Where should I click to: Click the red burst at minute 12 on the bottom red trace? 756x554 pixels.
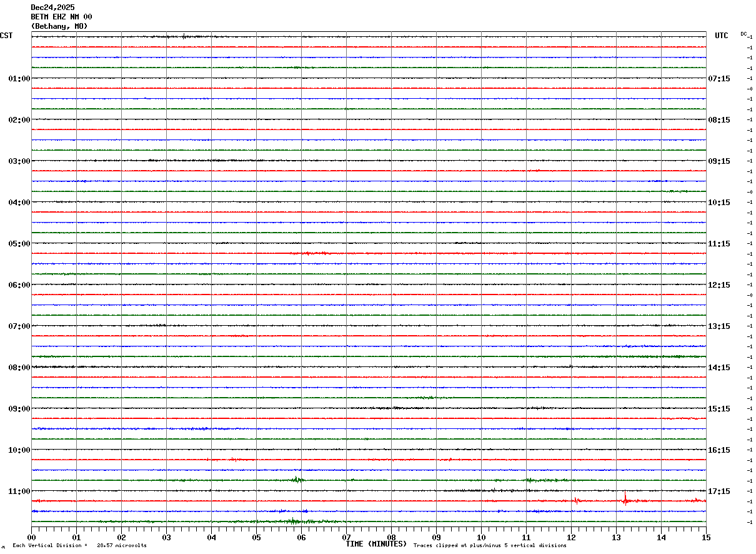coord(577,500)
